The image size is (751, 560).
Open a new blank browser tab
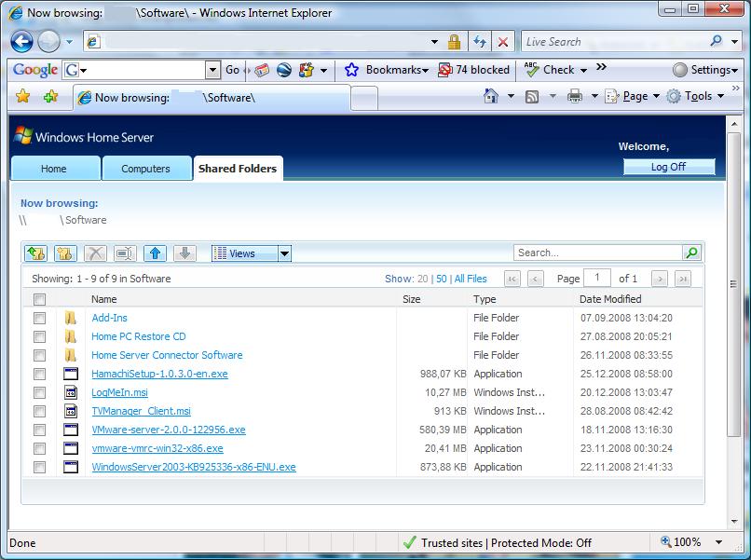click(364, 98)
